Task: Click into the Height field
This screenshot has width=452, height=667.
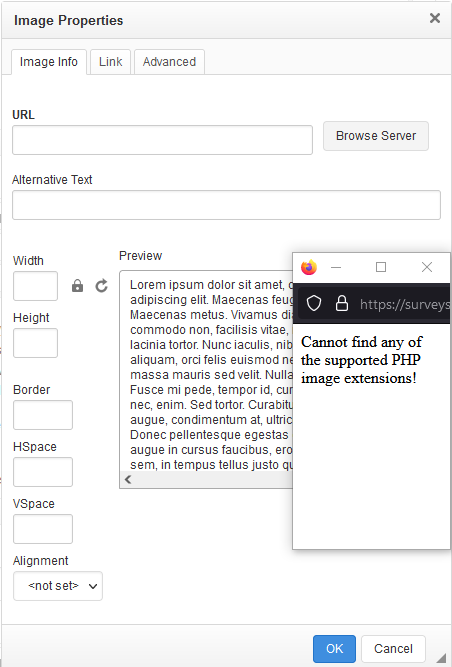Action: pos(35,343)
